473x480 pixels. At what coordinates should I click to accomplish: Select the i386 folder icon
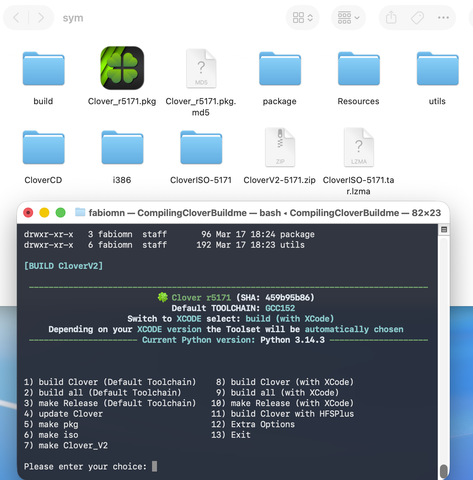[x=122, y=147]
